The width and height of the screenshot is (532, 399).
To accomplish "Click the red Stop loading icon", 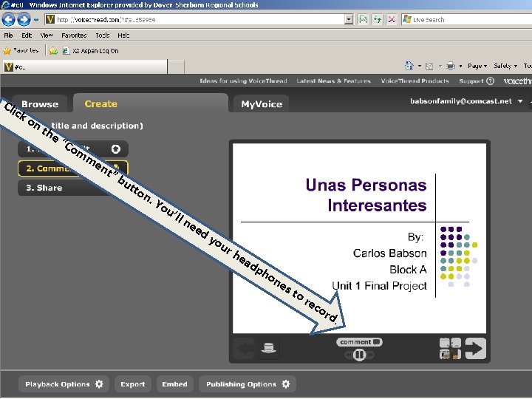I will pyautogui.click(x=391, y=20).
